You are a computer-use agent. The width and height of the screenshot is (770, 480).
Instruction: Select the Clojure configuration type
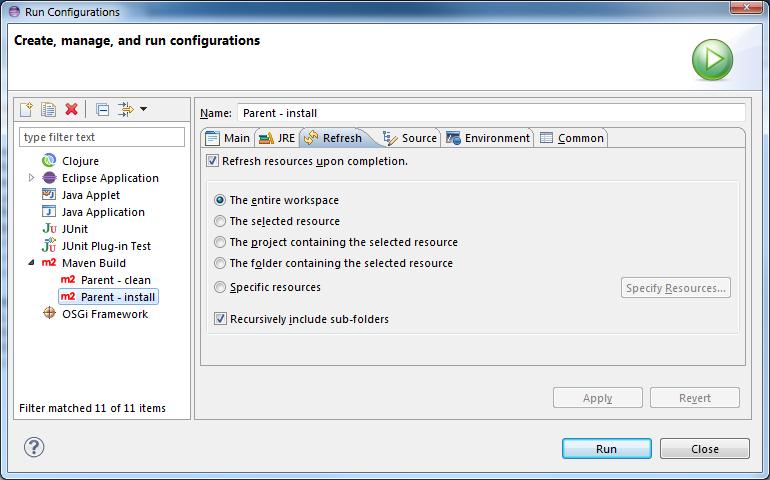coord(79,161)
